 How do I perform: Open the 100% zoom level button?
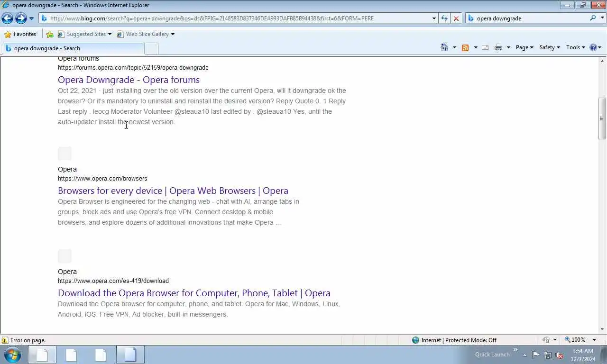[575, 340]
